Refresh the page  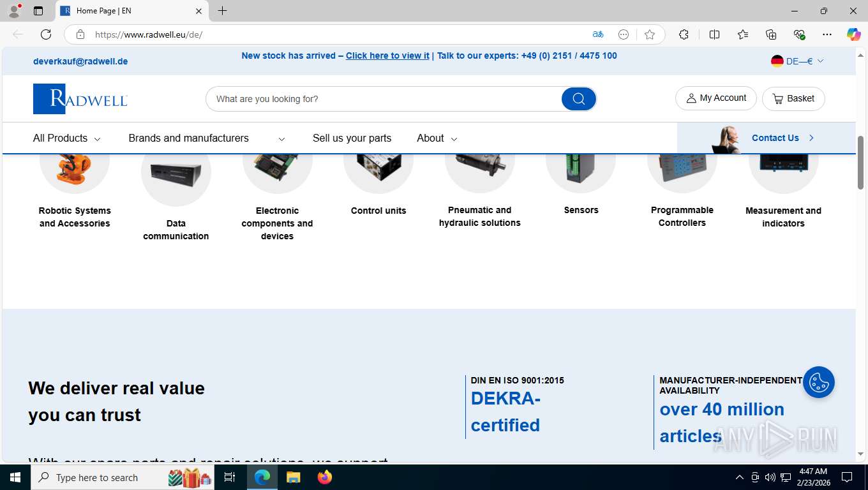tap(46, 34)
